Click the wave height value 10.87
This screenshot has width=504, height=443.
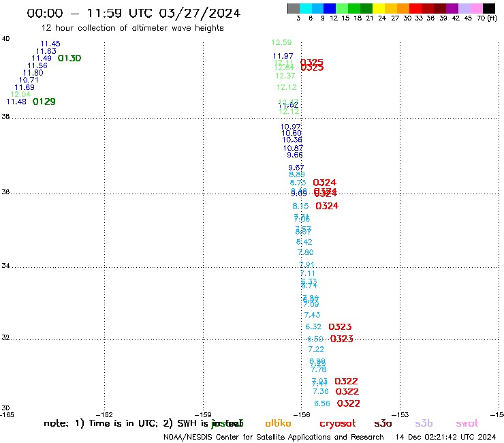(293, 148)
